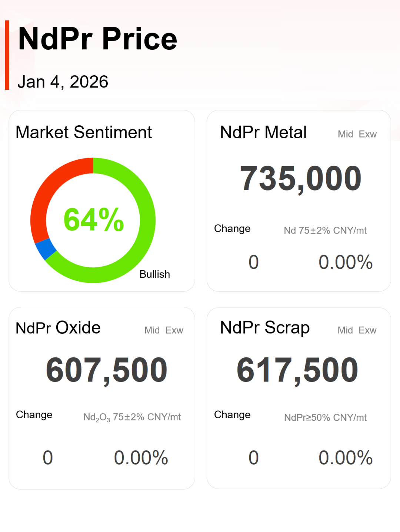Select Exw on NdPr Oxide card
The image size is (400, 532).
[x=174, y=330]
